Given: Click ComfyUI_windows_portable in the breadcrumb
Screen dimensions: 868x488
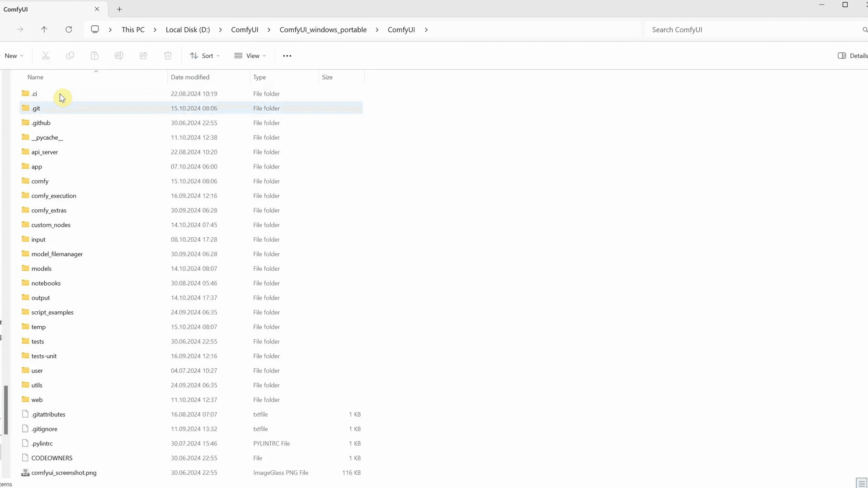Looking at the screenshot, I should [323, 30].
